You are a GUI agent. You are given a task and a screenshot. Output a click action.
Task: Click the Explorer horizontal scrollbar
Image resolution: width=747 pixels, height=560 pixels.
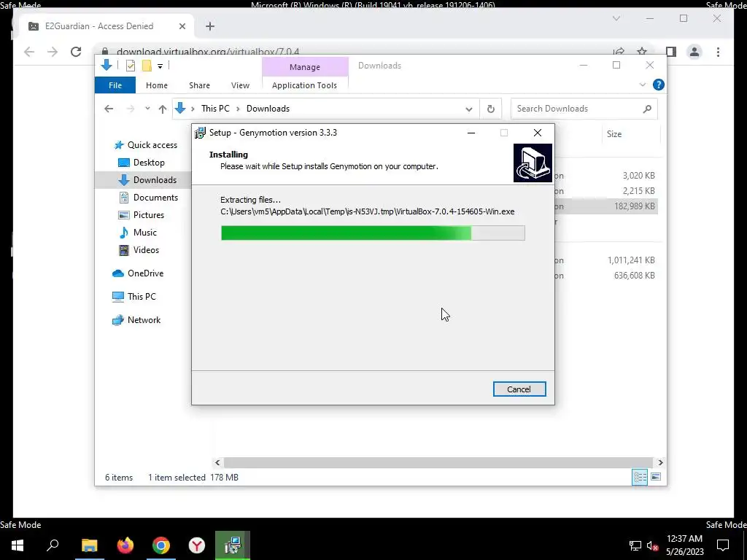[438, 462]
